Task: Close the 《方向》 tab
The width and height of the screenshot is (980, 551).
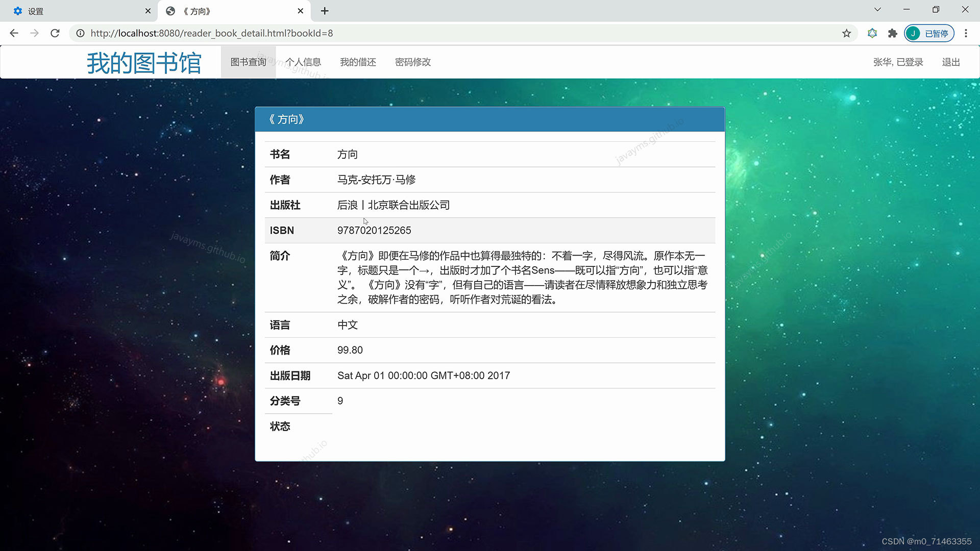Action: pos(300,11)
